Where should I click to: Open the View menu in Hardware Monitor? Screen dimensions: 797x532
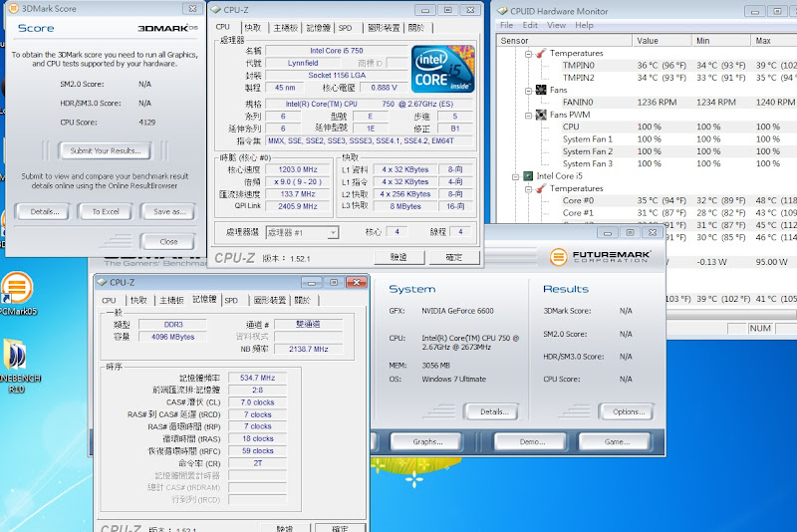tap(556, 25)
